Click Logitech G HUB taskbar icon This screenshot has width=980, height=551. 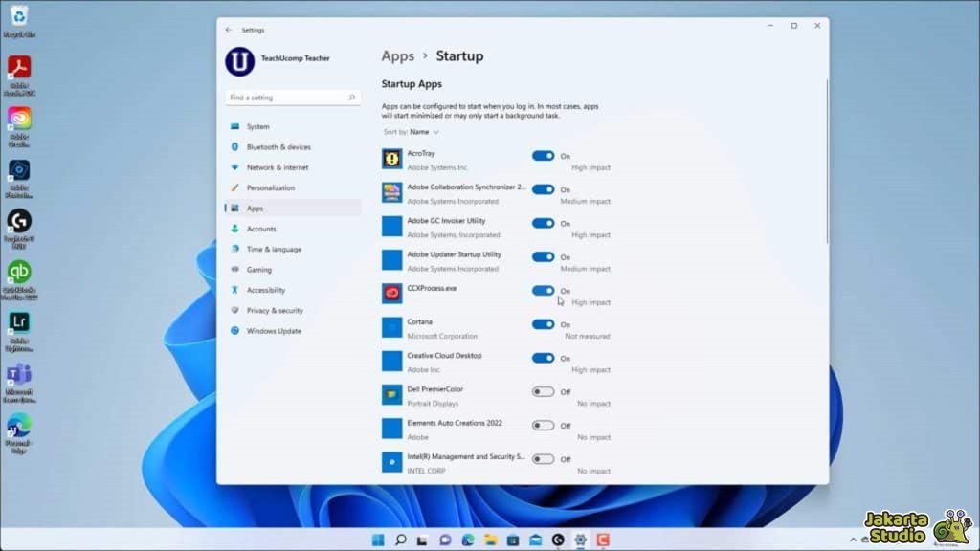(x=558, y=540)
